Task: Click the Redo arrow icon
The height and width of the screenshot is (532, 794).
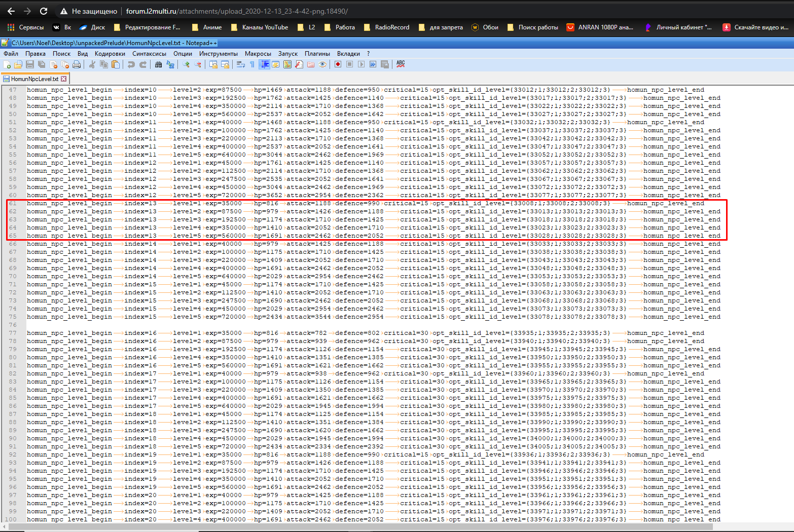Action: coord(143,64)
